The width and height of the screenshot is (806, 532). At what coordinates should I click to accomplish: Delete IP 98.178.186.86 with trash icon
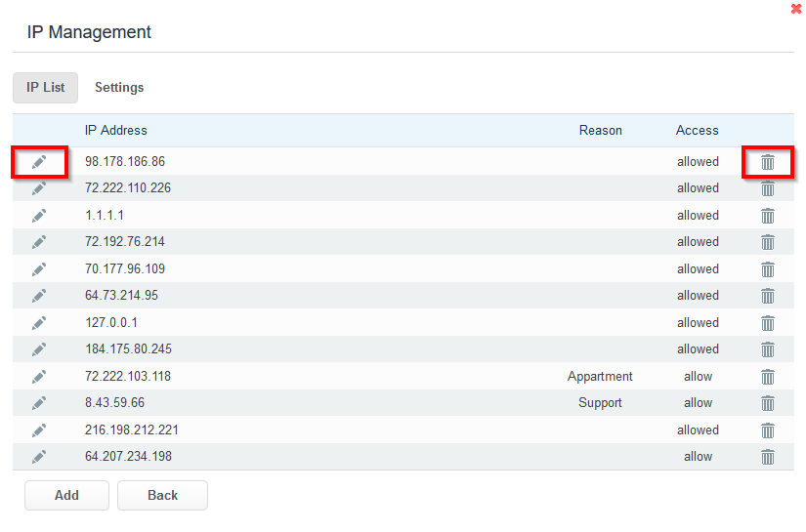(768, 162)
